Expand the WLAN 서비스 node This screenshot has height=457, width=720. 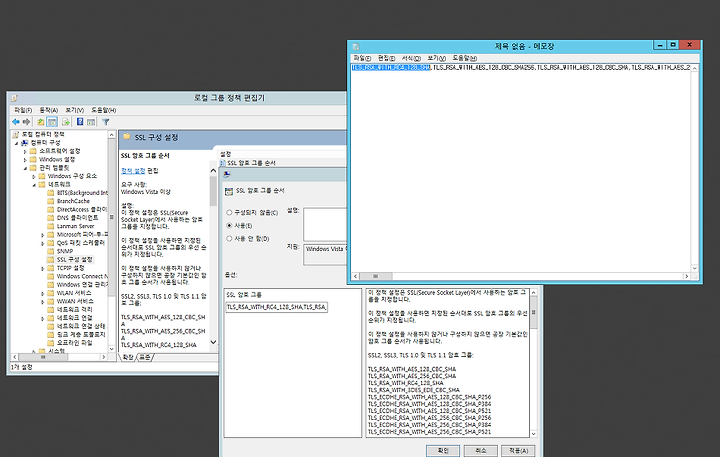[43, 293]
